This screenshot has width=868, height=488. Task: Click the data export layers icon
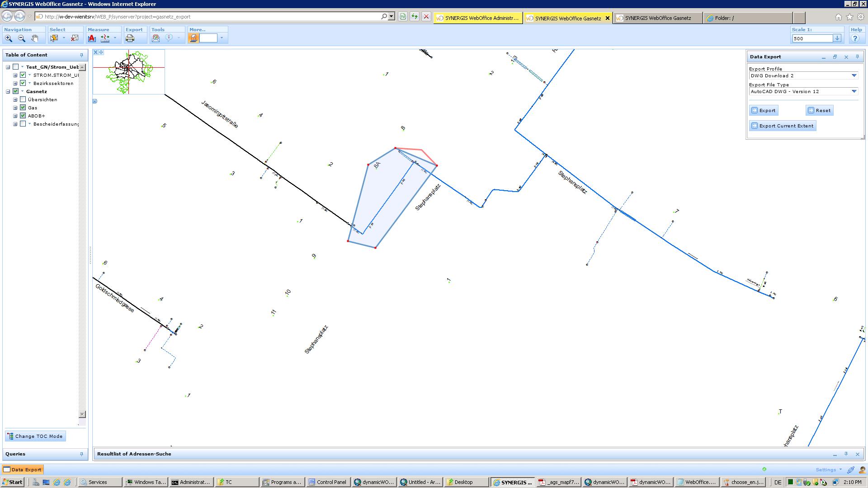point(193,38)
